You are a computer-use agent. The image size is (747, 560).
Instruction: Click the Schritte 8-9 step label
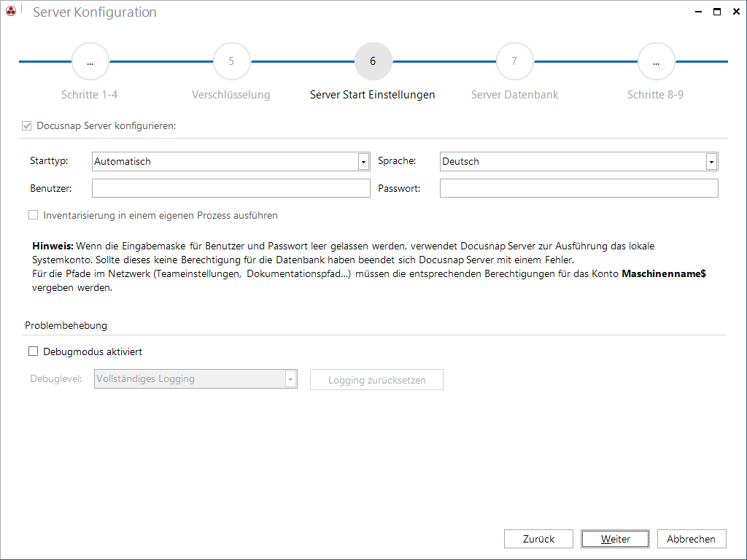(x=656, y=95)
